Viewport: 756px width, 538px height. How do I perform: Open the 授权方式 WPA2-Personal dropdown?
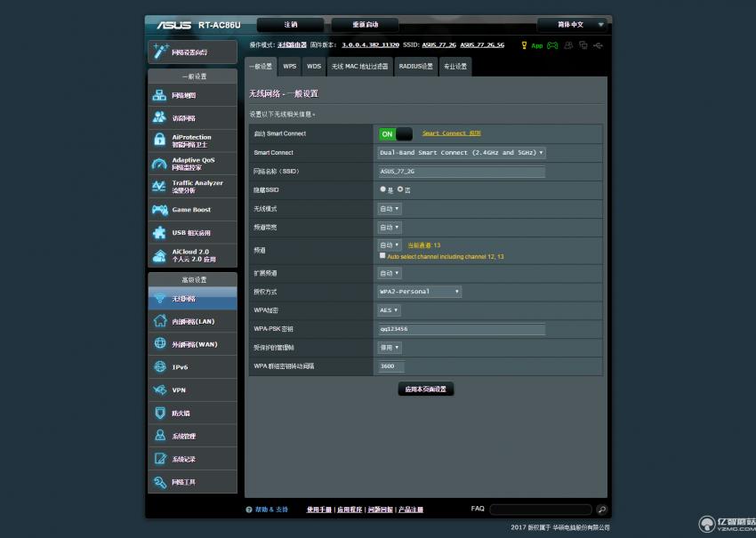click(418, 291)
